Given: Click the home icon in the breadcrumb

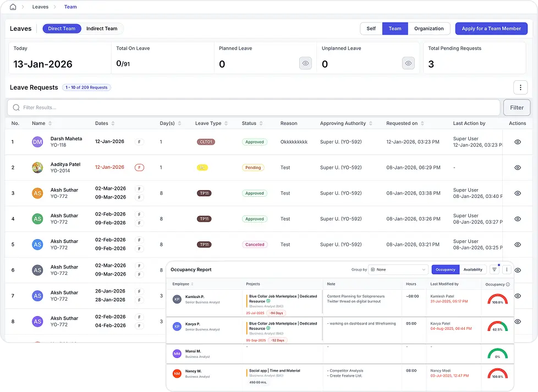Looking at the screenshot, I should [x=13, y=7].
